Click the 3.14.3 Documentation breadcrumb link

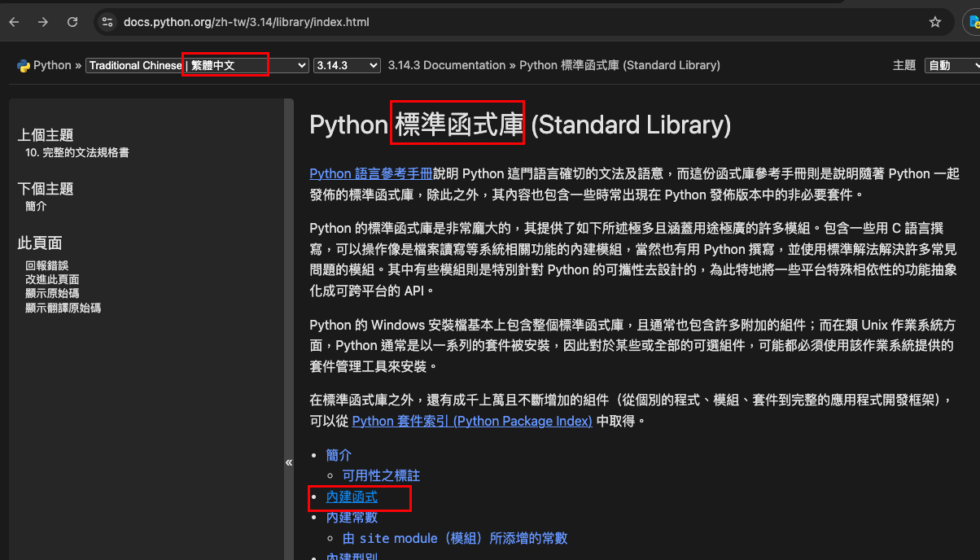click(x=447, y=65)
